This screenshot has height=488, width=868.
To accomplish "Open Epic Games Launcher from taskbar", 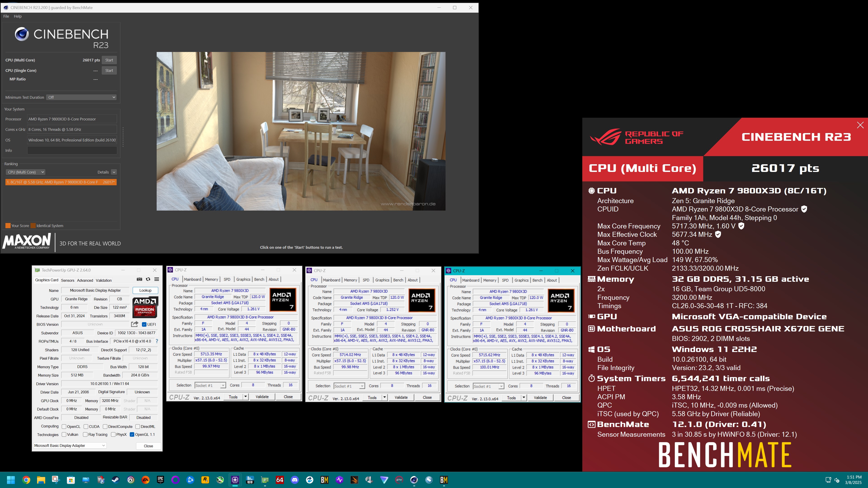I will click(x=160, y=480).
